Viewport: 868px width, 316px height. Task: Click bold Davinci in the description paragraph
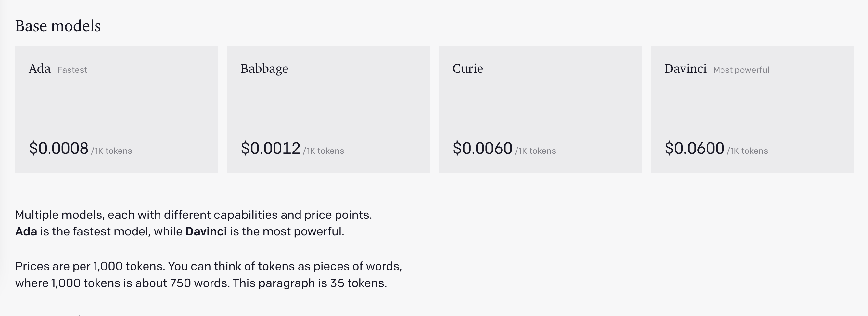(x=206, y=232)
